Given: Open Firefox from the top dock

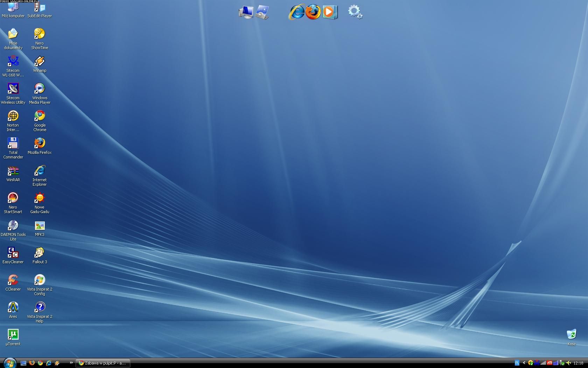Looking at the screenshot, I should point(313,12).
